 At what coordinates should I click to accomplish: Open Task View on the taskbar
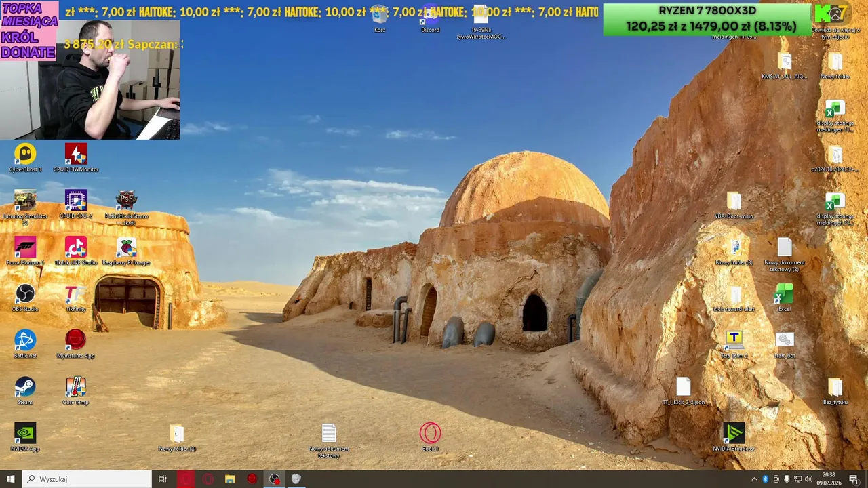coord(163,479)
